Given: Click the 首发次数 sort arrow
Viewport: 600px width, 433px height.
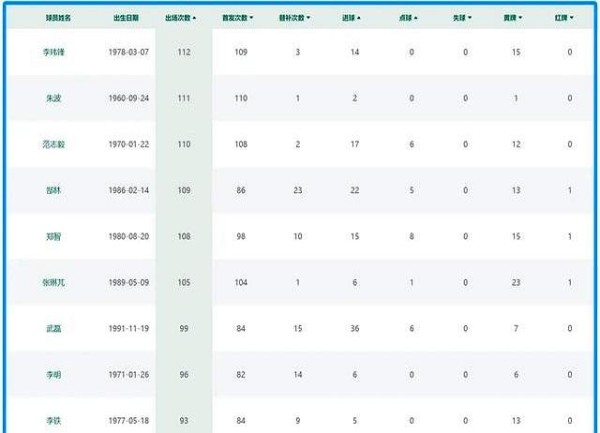Looking at the screenshot, I should (x=251, y=18).
